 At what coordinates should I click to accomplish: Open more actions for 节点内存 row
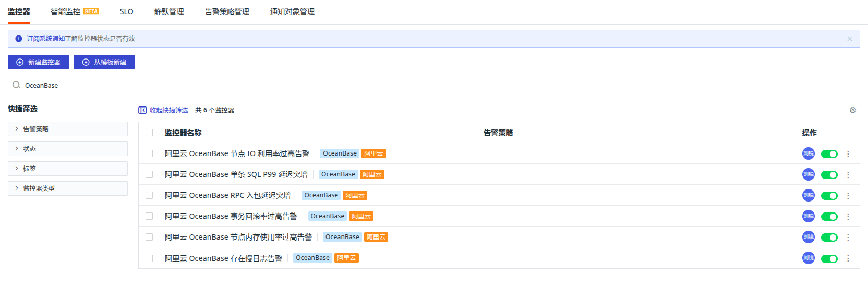(848, 238)
